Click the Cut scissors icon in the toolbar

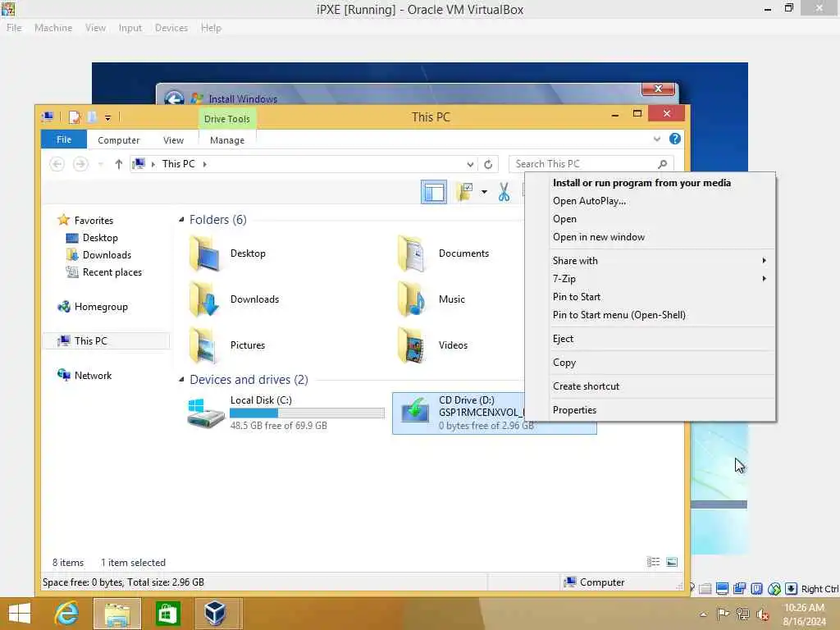click(504, 192)
